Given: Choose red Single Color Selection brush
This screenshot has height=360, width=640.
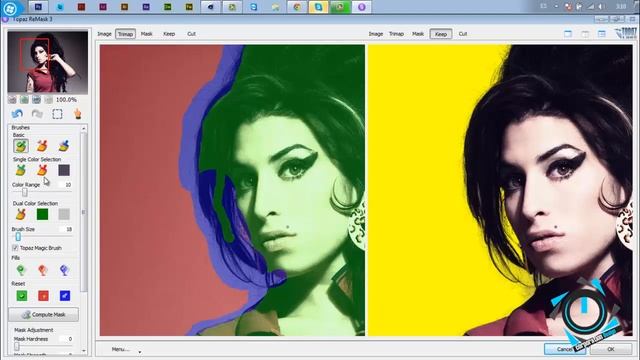Looking at the screenshot, I should click(x=42, y=170).
